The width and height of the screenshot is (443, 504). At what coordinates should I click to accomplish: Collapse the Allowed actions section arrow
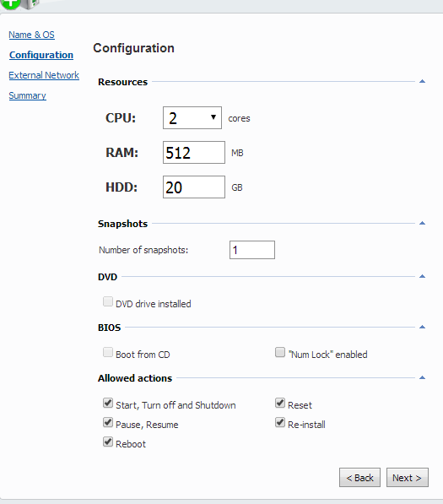click(x=422, y=377)
